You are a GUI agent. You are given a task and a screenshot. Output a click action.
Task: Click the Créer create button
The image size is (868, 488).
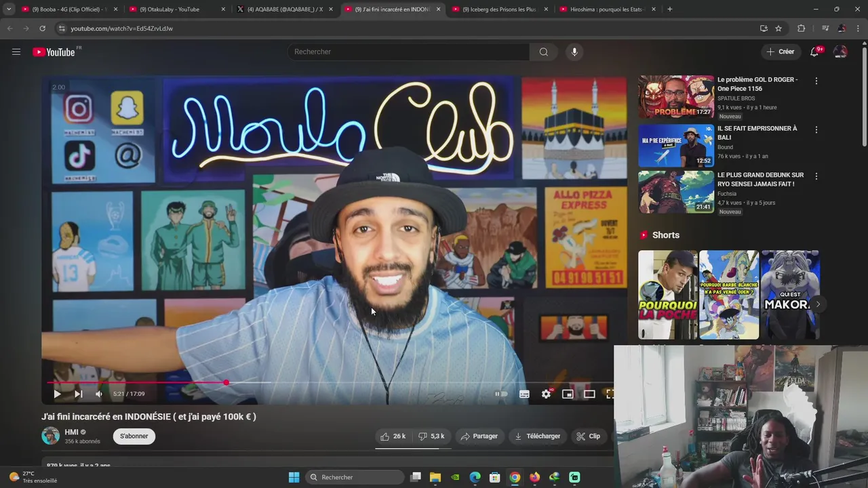781,52
